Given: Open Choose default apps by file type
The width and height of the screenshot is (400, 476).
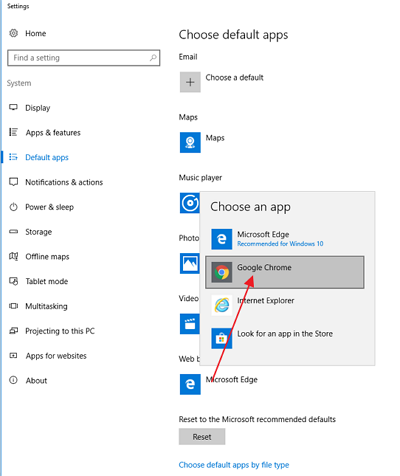Looking at the screenshot, I should tap(234, 465).
